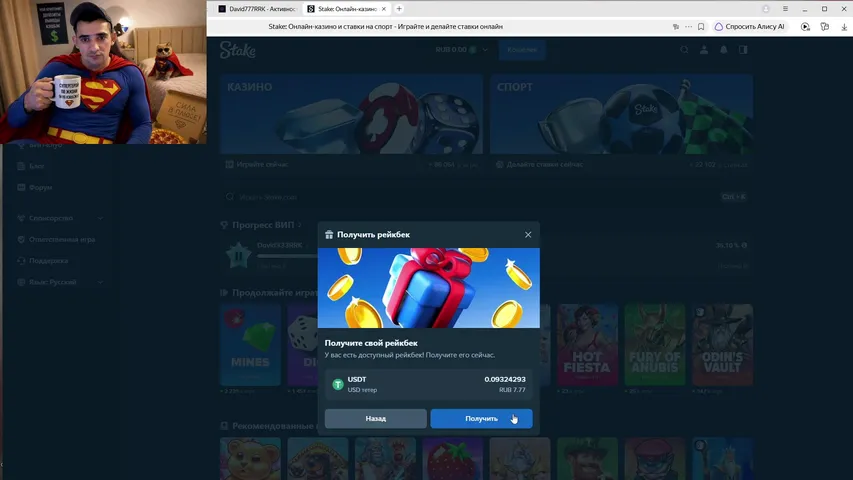
Task: Switch to the David777RRK browser tab
Action: click(257, 9)
